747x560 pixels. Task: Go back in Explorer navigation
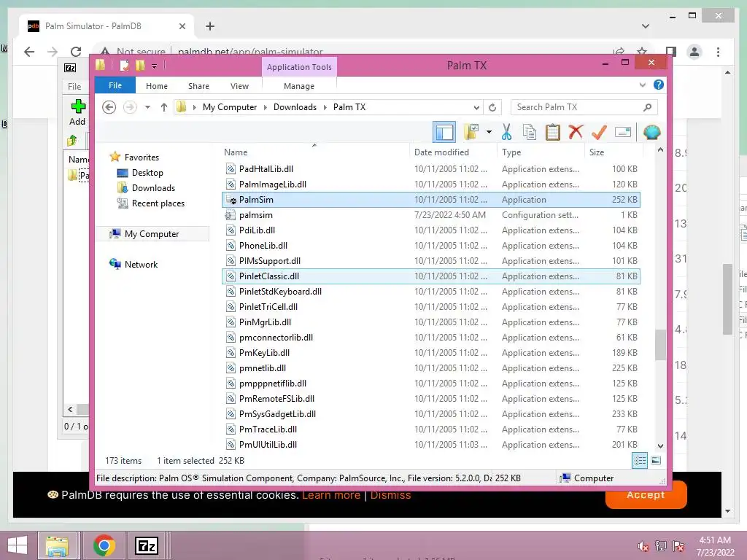pos(109,107)
